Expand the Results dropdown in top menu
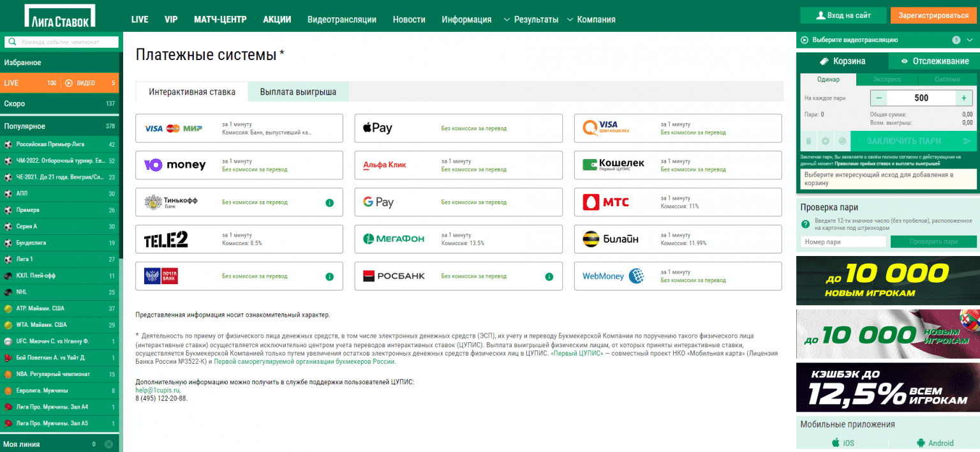Viewport: 980px width, 452px height. [531, 20]
